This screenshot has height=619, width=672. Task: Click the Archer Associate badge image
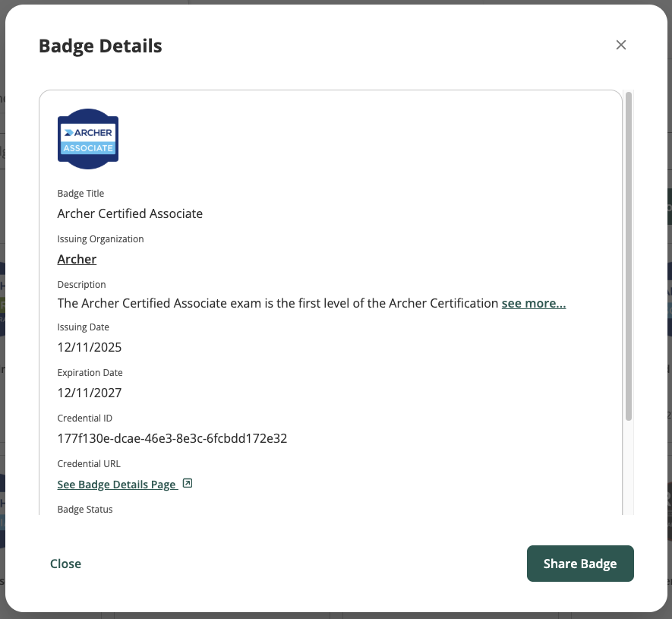point(88,139)
